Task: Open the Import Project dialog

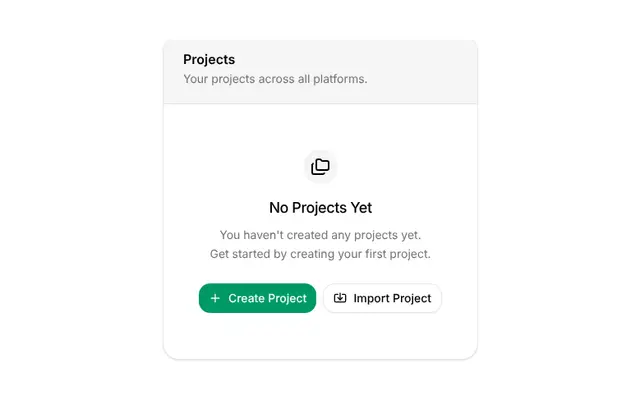Action: (x=382, y=298)
